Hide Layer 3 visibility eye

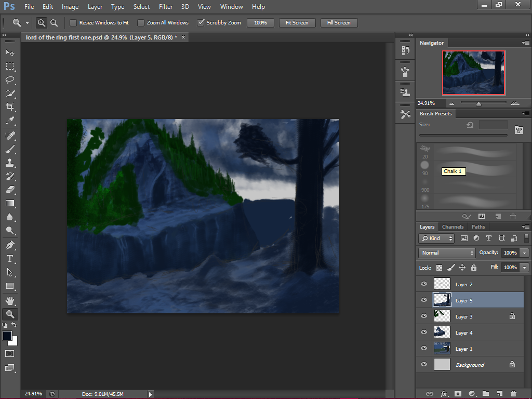(x=424, y=316)
